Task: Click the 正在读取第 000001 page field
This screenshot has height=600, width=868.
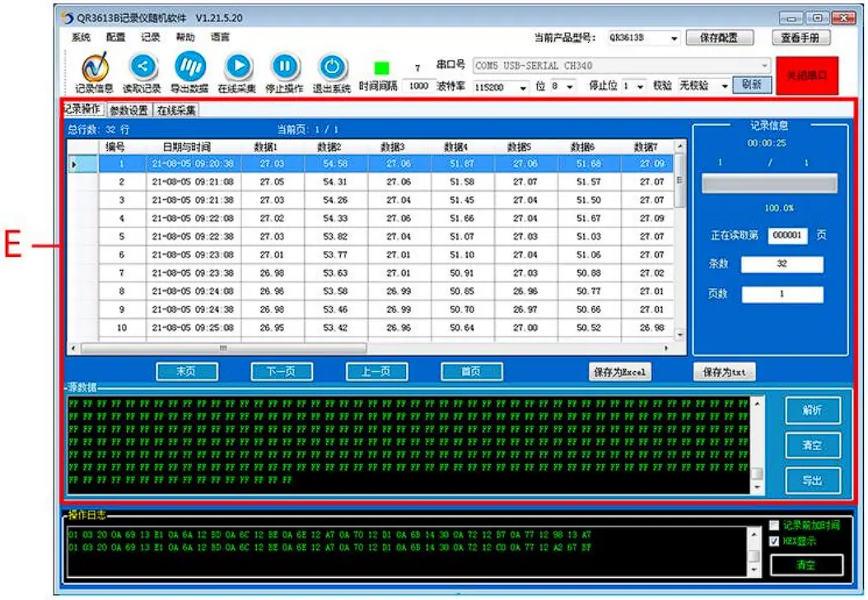Action: (x=787, y=235)
